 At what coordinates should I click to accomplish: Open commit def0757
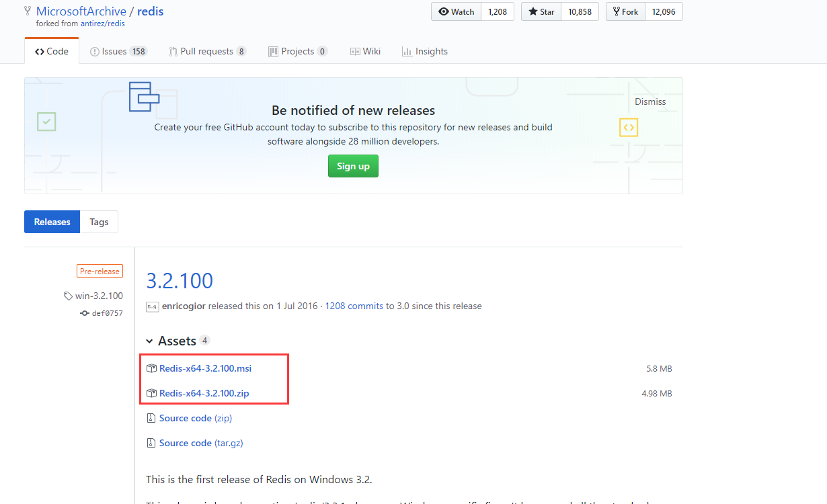click(x=108, y=313)
